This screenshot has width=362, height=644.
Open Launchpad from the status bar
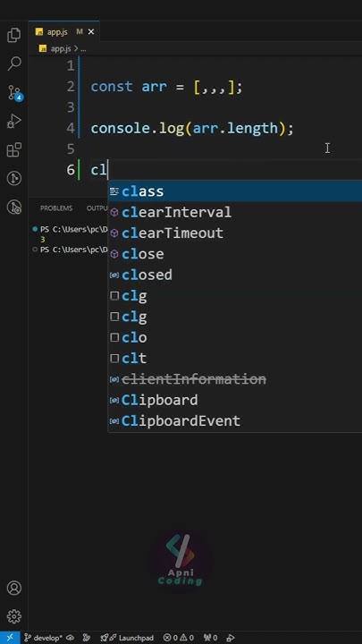[127, 638]
